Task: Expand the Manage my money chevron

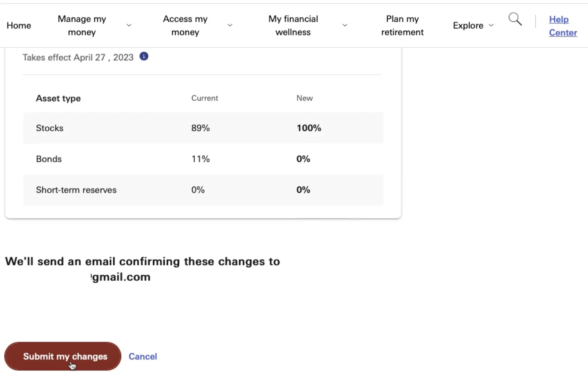Action: pyautogui.click(x=129, y=25)
